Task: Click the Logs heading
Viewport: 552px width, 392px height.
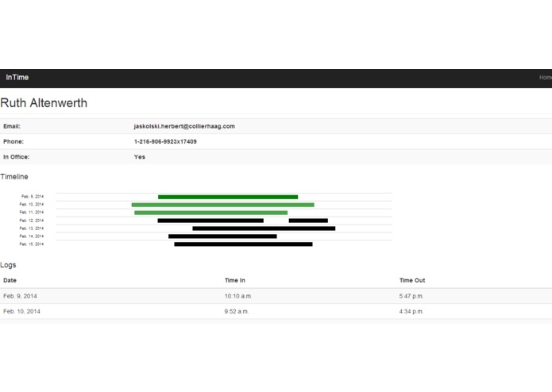Action: (x=8, y=265)
